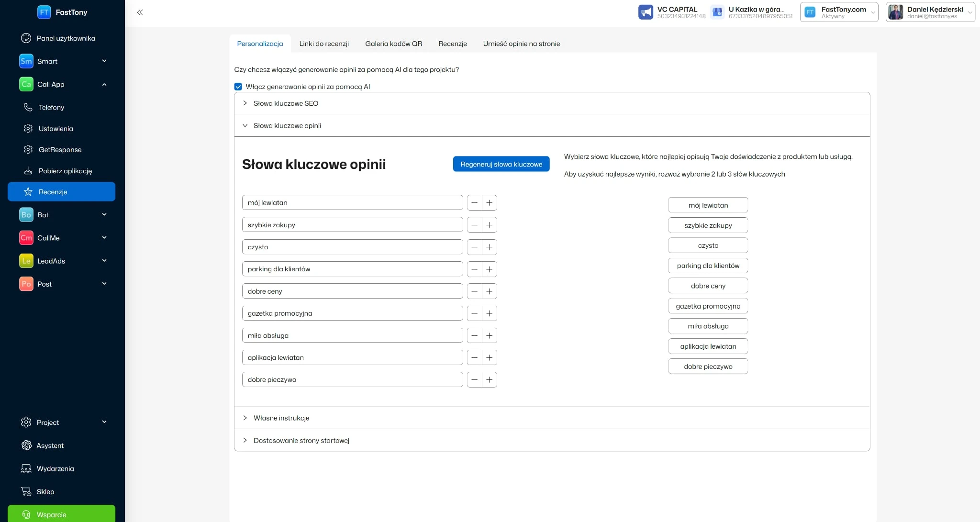Click in the 'dobre pieczywo' keyword field
Image resolution: width=980 pixels, height=522 pixels.
(x=353, y=379)
